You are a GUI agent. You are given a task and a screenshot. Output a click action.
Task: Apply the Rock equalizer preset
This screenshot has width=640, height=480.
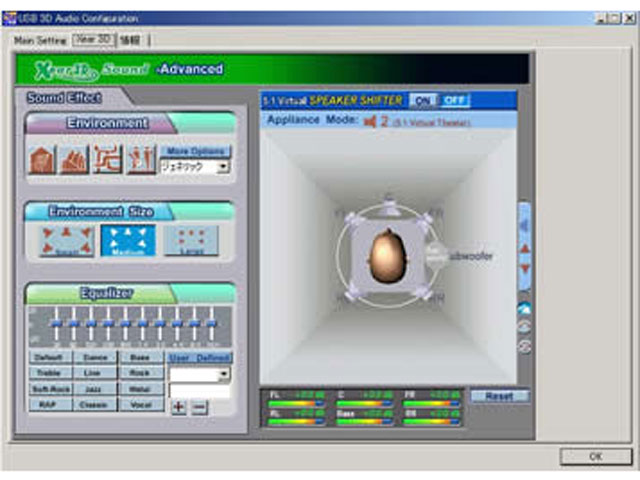click(141, 373)
